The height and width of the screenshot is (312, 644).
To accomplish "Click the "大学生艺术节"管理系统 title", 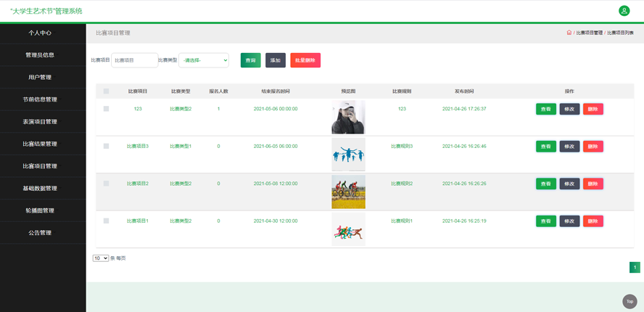I will click(46, 11).
